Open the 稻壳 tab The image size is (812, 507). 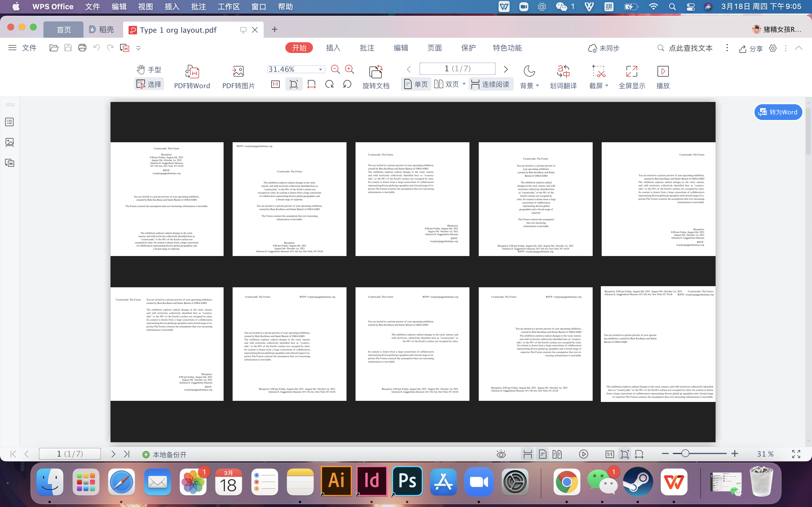pos(102,30)
